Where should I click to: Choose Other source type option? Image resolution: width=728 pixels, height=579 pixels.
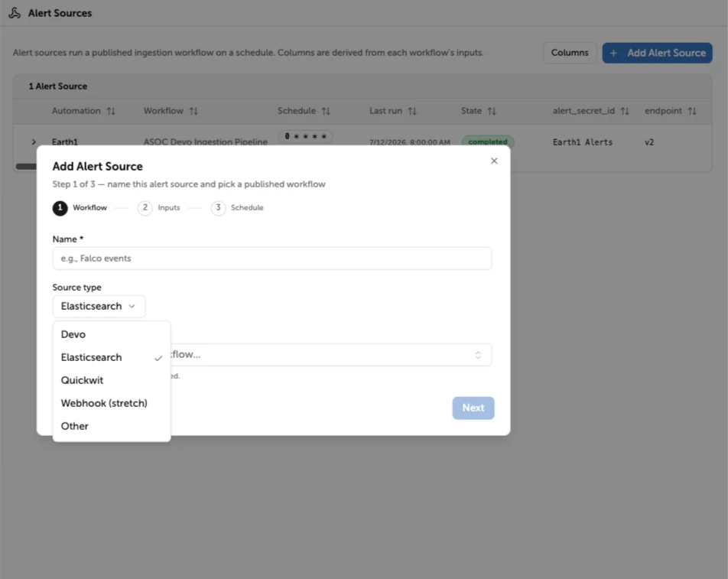click(112, 426)
